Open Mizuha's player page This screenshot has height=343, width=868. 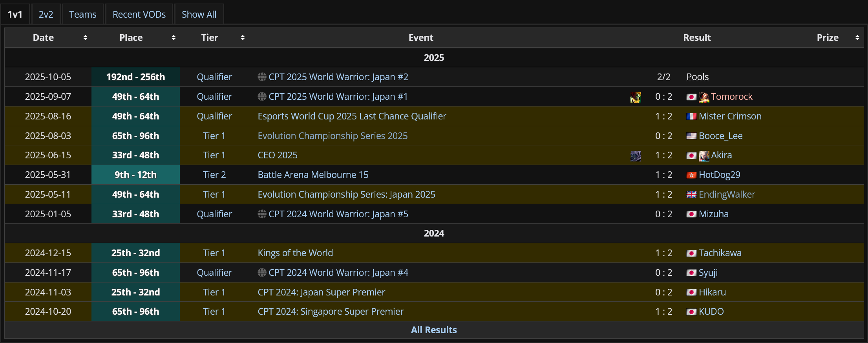[x=714, y=214]
